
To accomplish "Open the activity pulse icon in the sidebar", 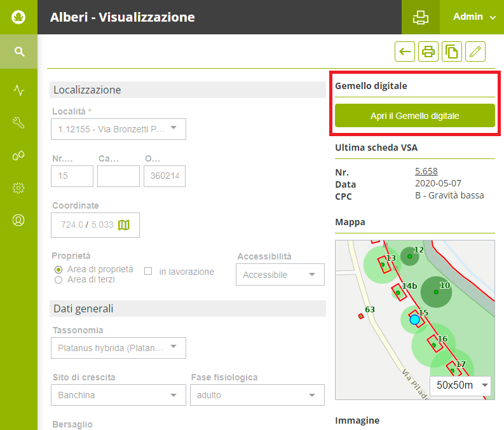I will tap(19, 90).
